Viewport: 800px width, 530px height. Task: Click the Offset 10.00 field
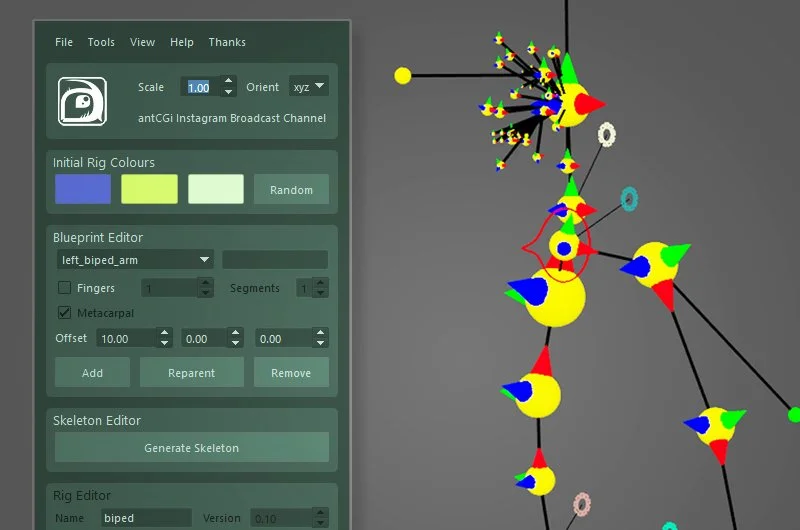coord(126,339)
